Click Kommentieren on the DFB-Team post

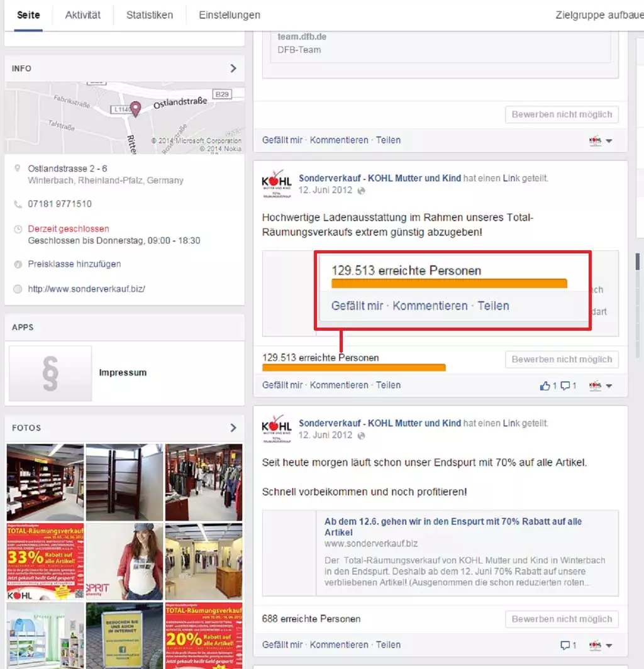tap(339, 140)
